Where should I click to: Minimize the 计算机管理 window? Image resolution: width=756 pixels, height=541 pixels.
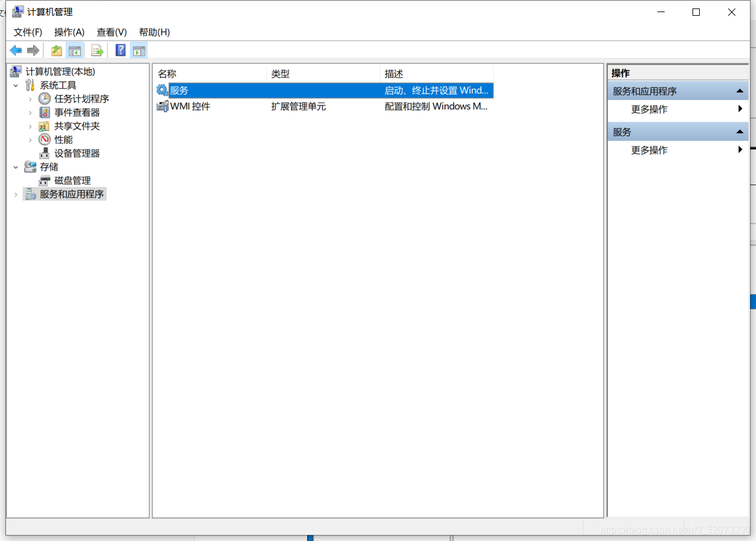click(x=660, y=12)
